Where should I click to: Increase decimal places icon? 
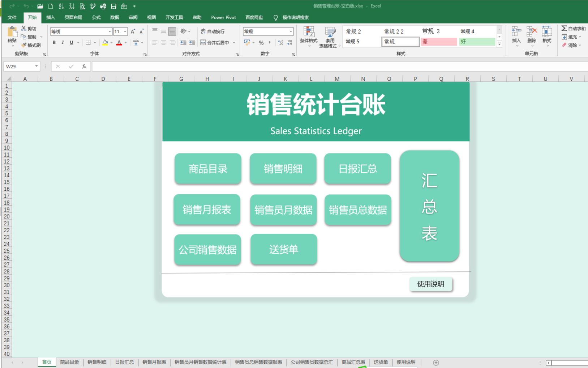(281, 42)
